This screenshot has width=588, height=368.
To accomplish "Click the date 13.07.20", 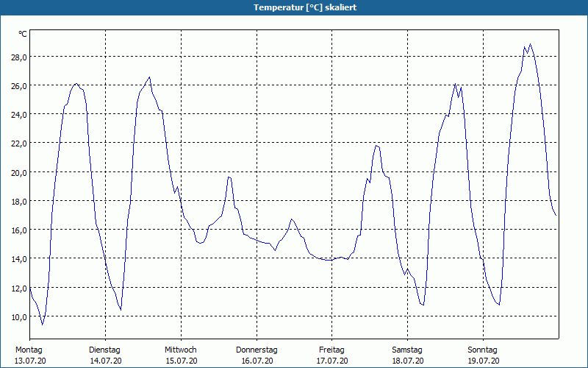I will 30,361.
